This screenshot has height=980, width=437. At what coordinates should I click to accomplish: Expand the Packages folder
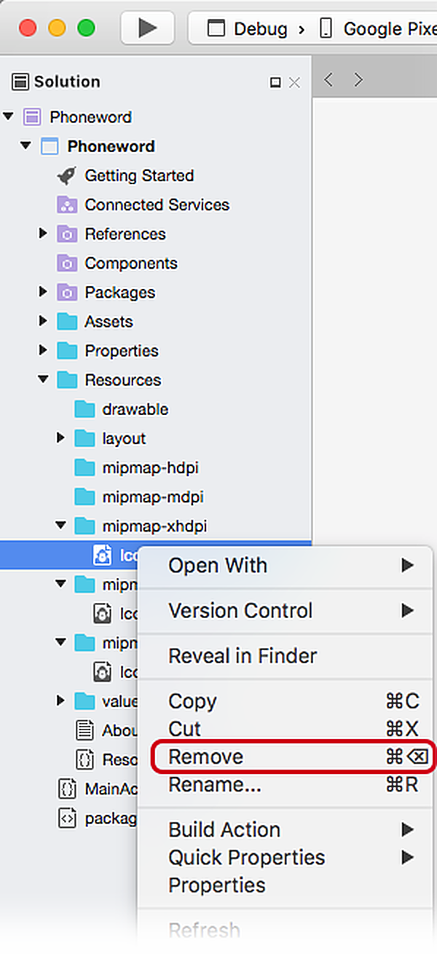pyautogui.click(x=43, y=291)
